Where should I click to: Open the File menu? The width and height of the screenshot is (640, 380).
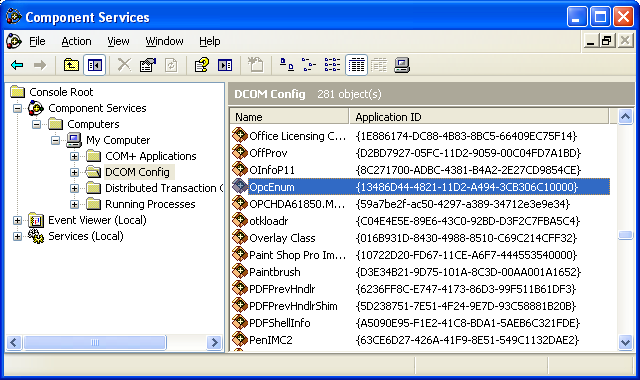[x=37, y=41]
